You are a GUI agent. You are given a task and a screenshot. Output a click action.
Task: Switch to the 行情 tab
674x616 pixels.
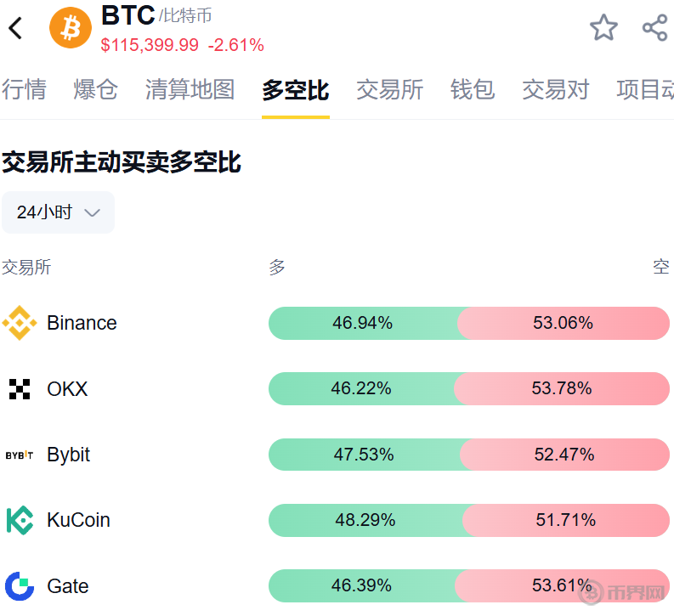(x=24, y=89)
